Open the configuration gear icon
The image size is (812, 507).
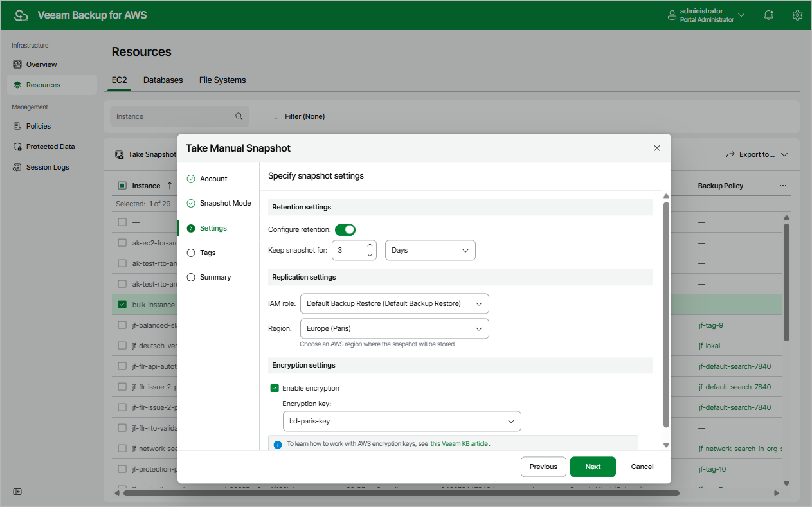[797, 14]
